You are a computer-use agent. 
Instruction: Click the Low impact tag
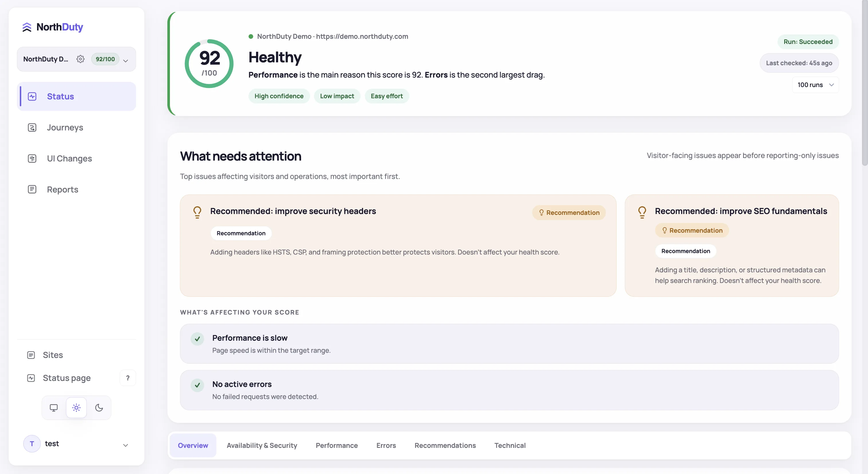pos(337,96)
